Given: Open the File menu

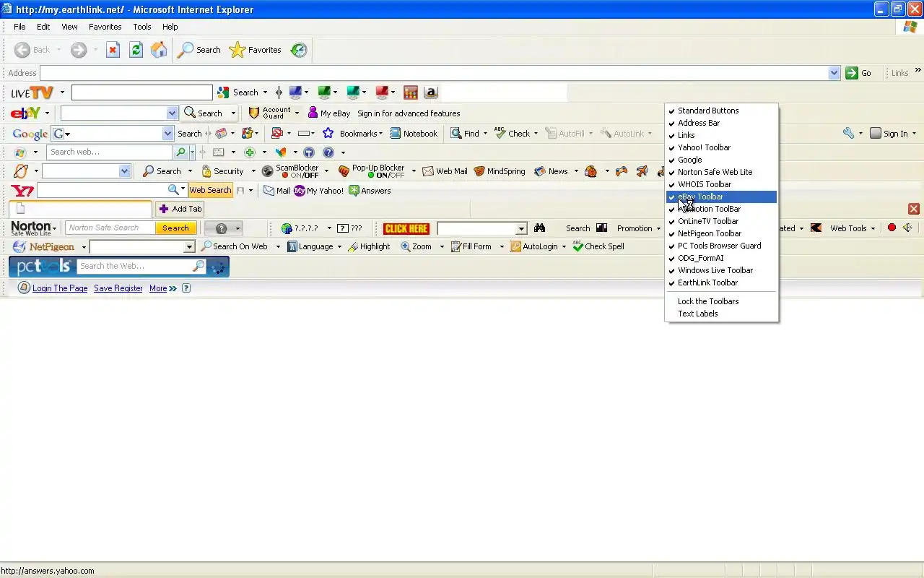Looking at the screenshot, I should pyautogui.click(x=19, y=27).
